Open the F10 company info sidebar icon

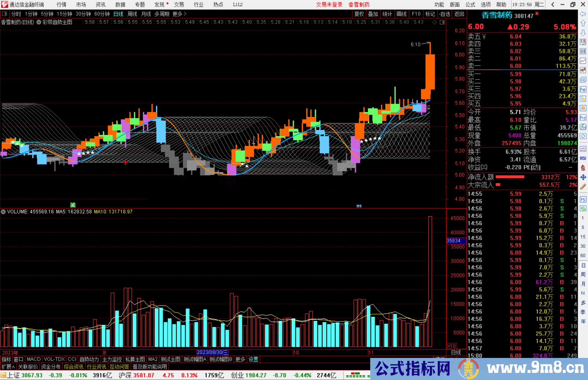(x=583, y=89)
